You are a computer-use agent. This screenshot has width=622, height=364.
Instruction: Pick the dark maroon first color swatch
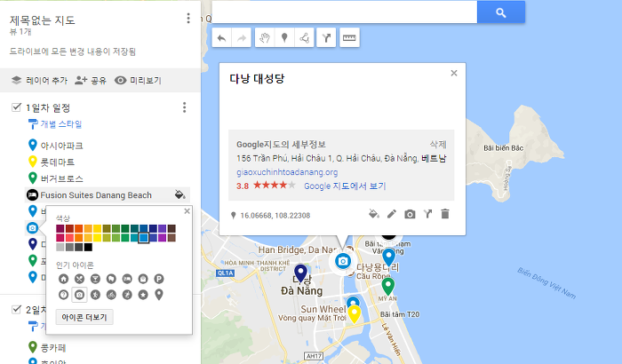60,228
